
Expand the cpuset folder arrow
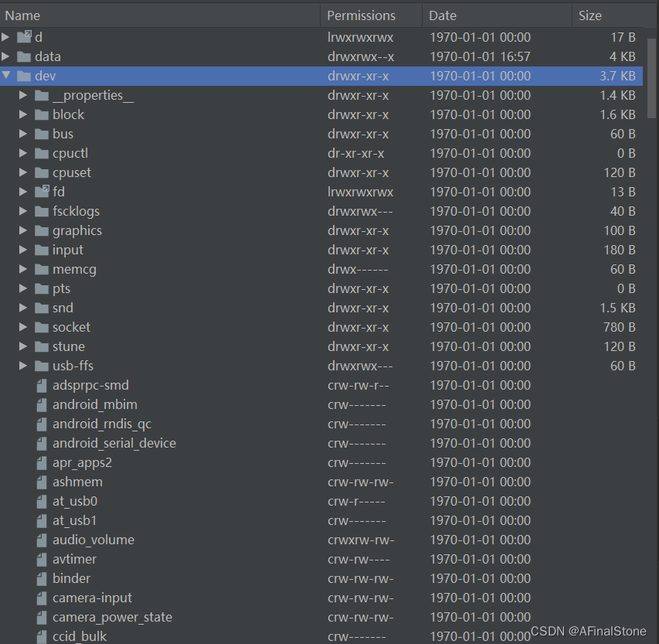click(x=23, y=172)
